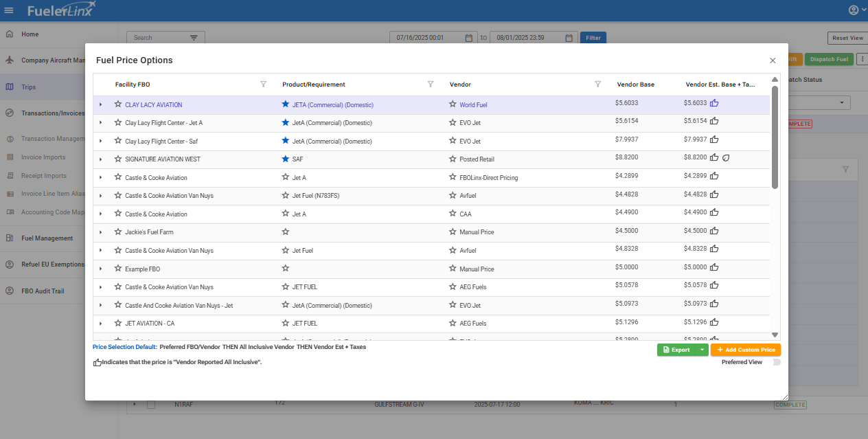Open the user account menu icon

854,10
